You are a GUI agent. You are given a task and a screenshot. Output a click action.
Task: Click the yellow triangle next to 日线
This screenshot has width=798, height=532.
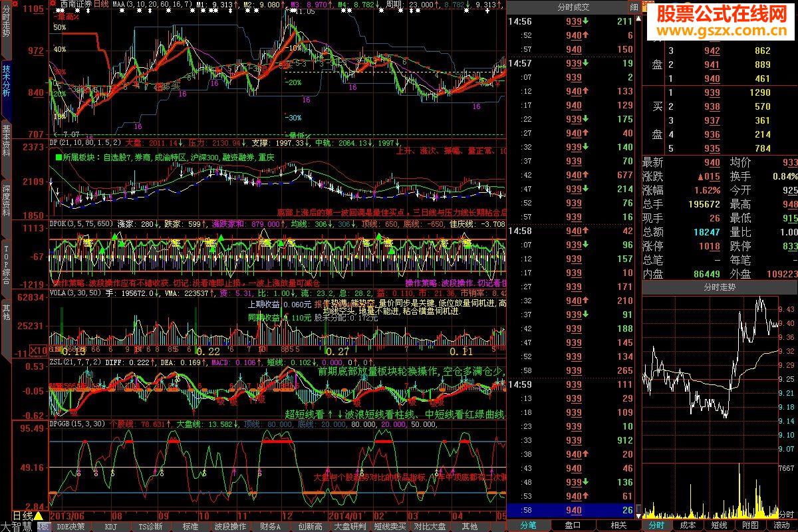click(39, 515)
